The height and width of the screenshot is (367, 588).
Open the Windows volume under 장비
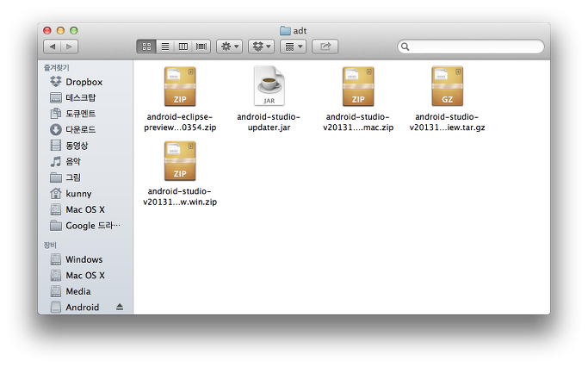(85, 259)
